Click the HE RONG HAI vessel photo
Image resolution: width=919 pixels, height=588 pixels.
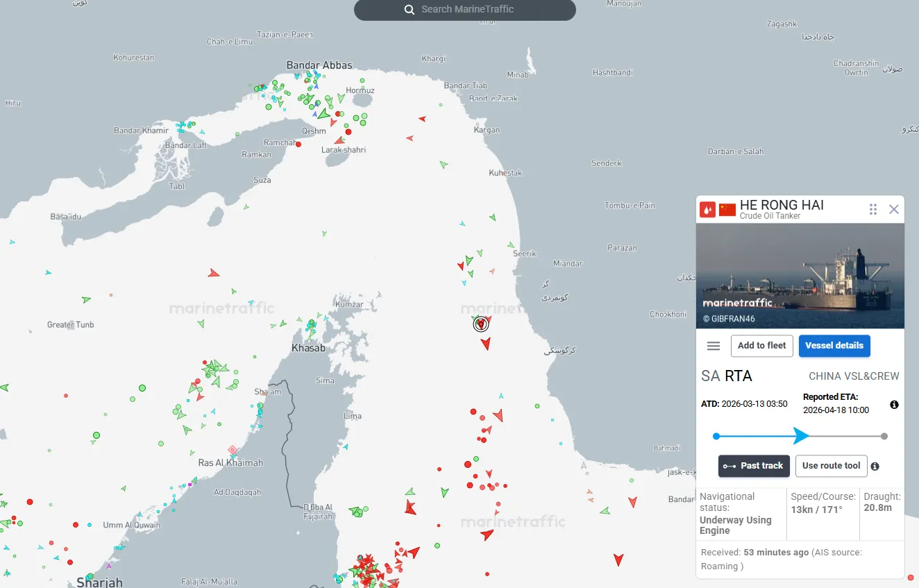tap(800, 274)
